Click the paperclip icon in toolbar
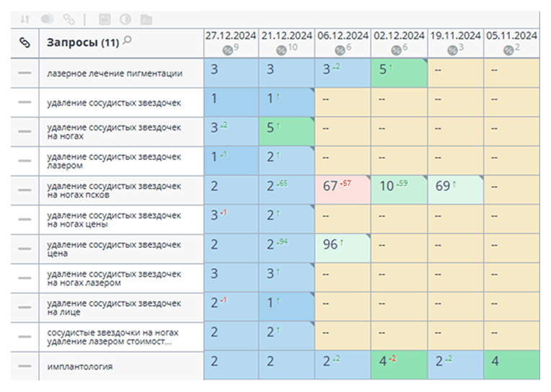The width and height of the screenshot is (551, 392). (x=69, y=19)
